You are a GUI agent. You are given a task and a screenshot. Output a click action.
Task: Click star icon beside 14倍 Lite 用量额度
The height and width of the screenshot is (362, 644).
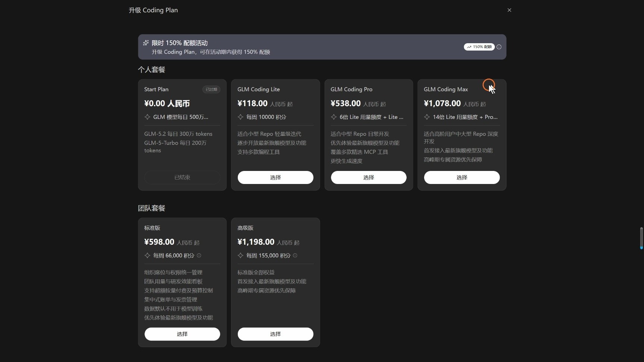427,117
